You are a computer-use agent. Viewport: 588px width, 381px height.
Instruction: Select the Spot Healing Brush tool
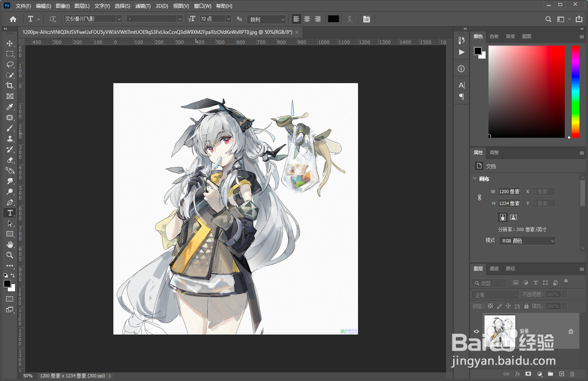pos(10,117)
